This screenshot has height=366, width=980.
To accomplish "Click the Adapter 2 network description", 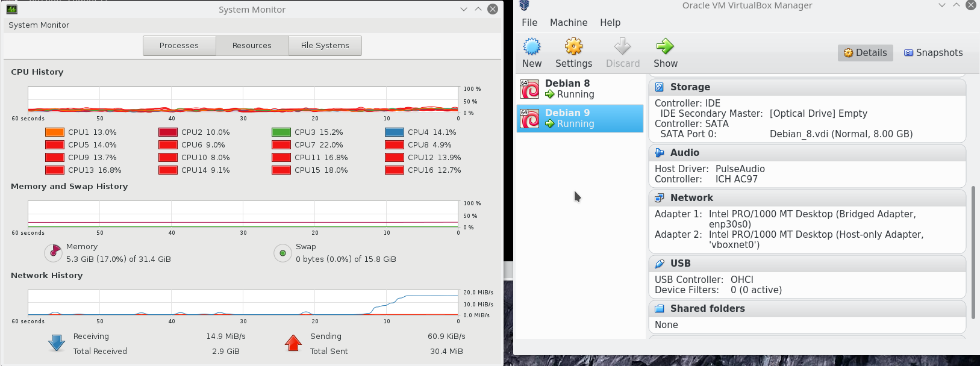I will pyautogui.click(x=816, y=240).
